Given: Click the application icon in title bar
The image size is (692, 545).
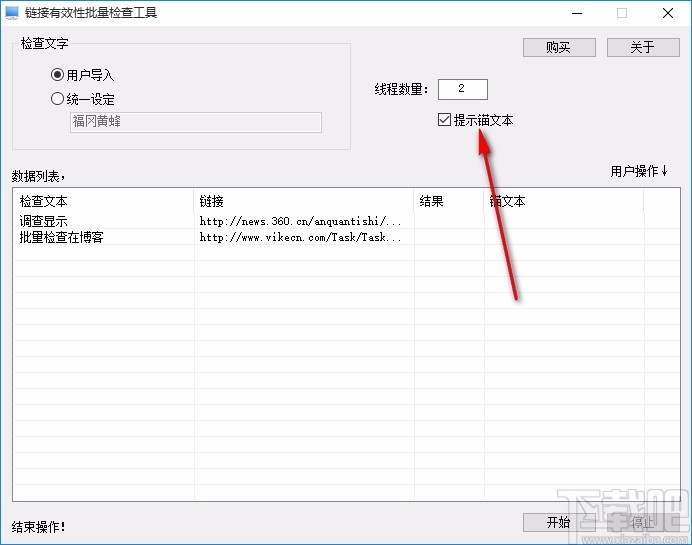Looking at the screenshot, I should coord(12,13).
